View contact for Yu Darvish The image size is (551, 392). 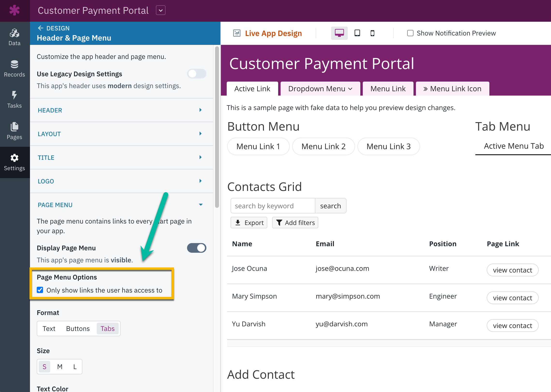click(512, 325)
